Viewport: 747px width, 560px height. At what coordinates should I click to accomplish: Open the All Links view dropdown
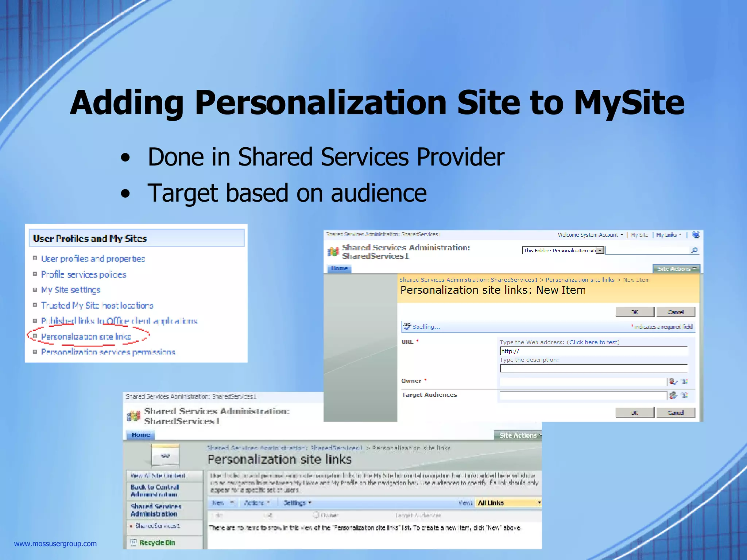[x=508, y=503]
